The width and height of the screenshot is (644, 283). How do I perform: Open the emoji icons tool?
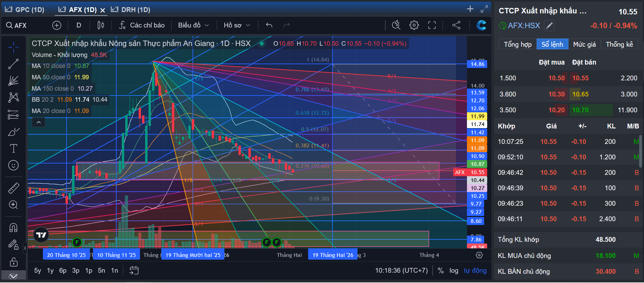(13, 165)
